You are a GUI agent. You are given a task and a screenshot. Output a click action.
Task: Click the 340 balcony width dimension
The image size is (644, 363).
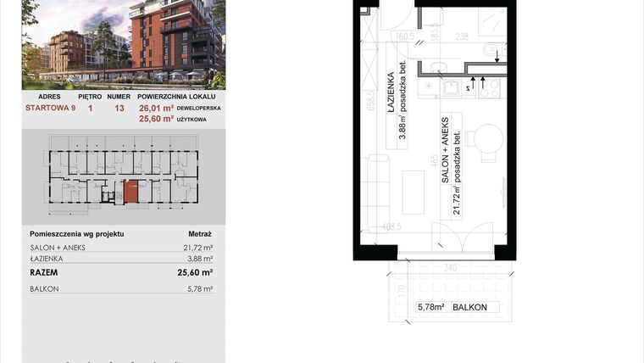[450, 268]
